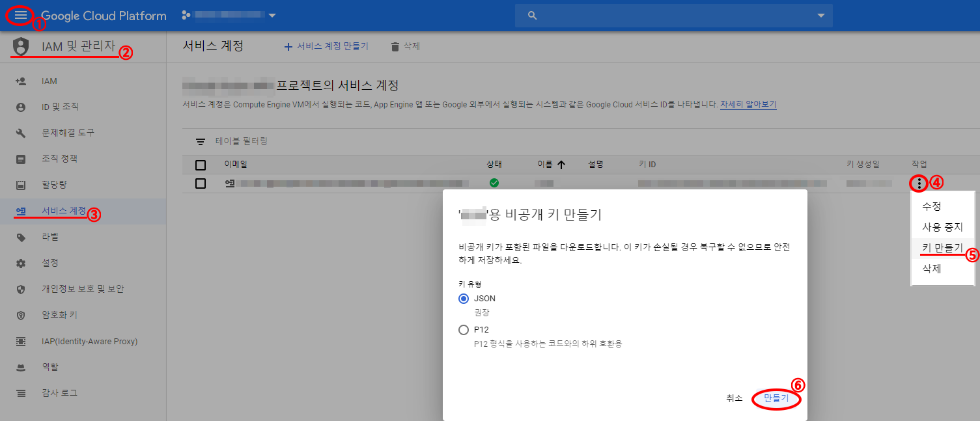Viewport: 980px width, 421px height.
Task: Click the 키 생성일 column header
Action: click(x=863, y=165)
